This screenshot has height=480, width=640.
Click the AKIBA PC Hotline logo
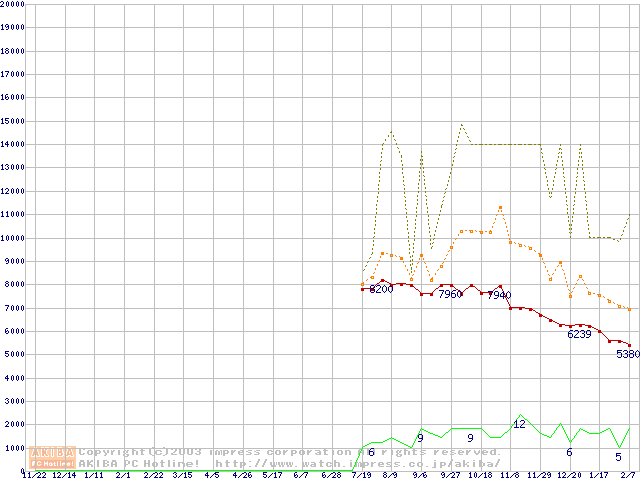click(x=53, y=458)
